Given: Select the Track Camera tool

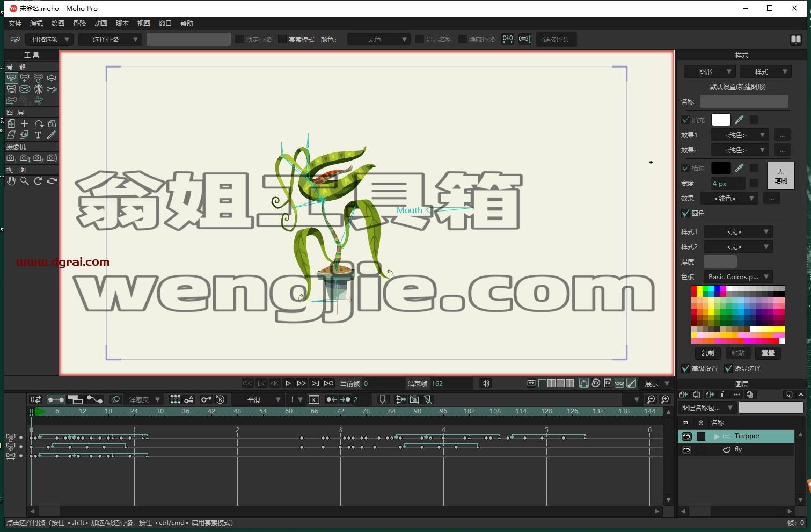Looking at the screenshot, I should [x=11, y=158].
